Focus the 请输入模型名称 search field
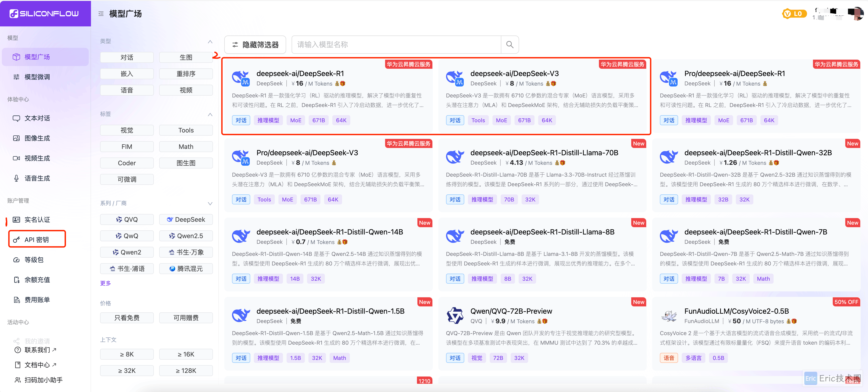Image resolution: width=868 pixels, height=392 pixels. pyautogui.click(x=397, y=45)
